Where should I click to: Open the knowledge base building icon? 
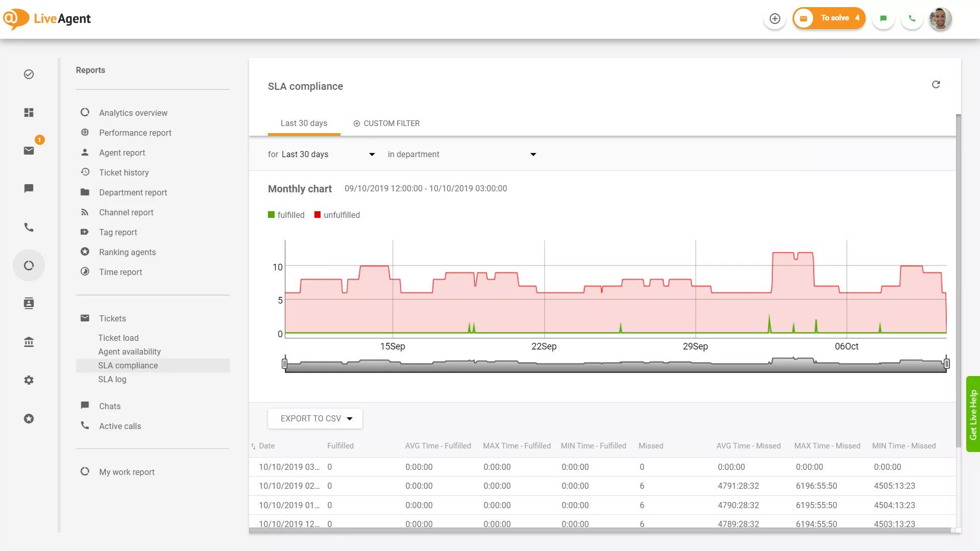point(29,342)
